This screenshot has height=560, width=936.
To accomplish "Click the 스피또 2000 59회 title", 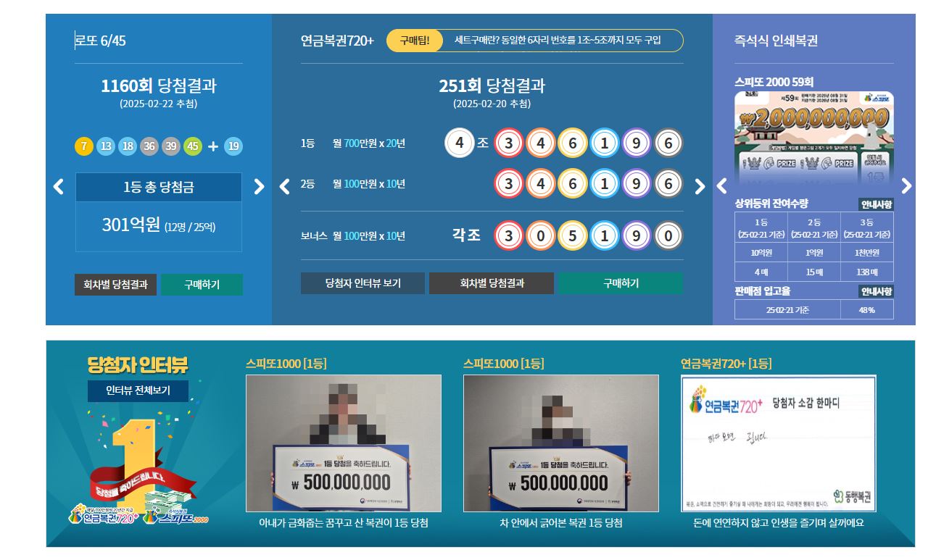I will pos(774,82).
